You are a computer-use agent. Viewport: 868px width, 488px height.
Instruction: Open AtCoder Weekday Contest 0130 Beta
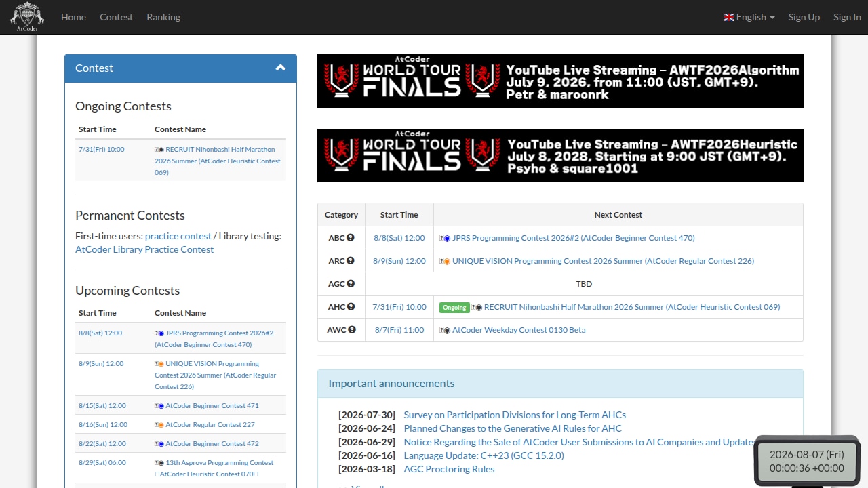click(x=519, y=330)
